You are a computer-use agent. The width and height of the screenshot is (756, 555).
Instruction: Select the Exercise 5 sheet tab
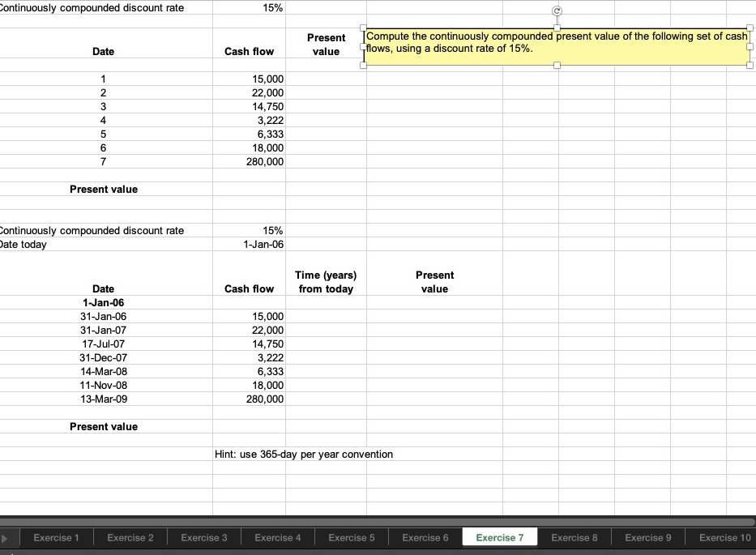pyautogui.click(x=352, y=536)
